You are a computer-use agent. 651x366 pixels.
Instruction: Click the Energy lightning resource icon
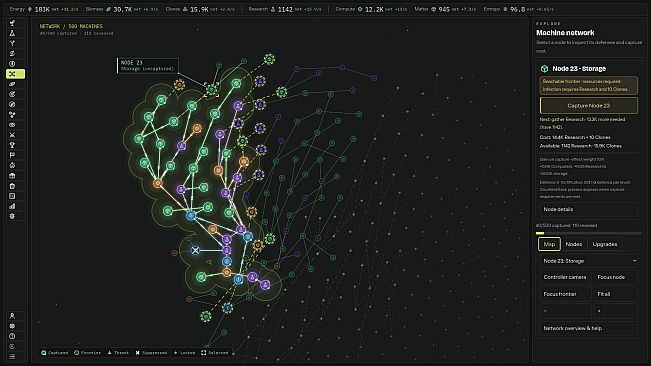30,9
